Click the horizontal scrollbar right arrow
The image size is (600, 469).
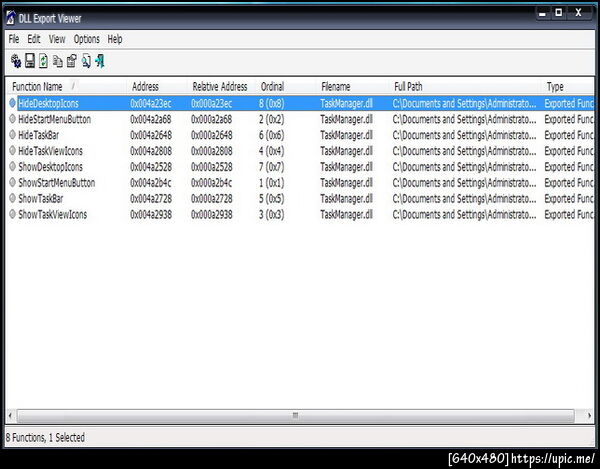tap(589, 415)
